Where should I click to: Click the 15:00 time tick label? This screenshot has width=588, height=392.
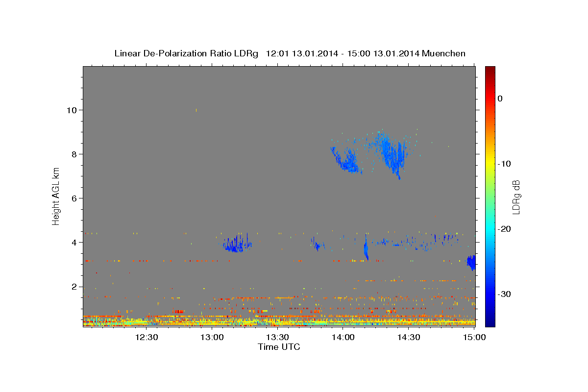click(474, 337)
